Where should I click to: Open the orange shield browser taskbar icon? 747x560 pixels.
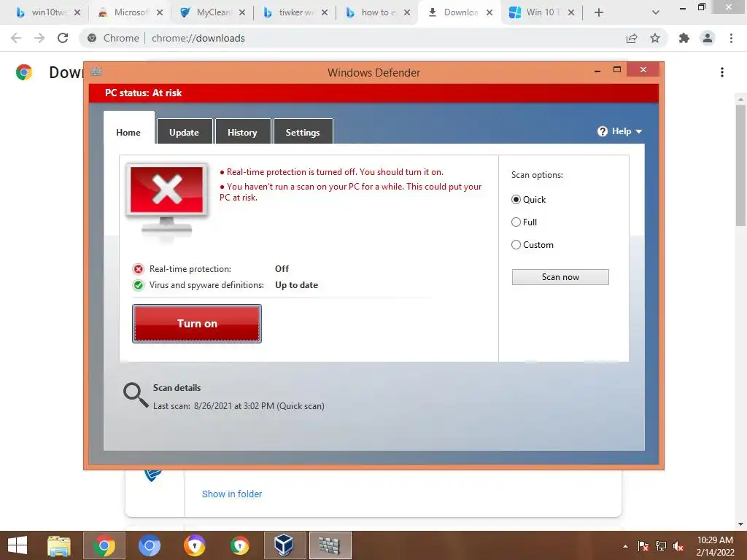tap(194, 545)
